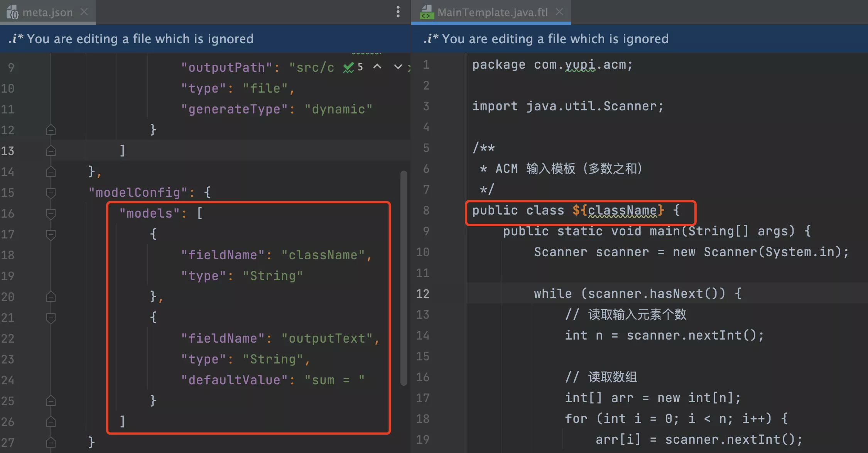Screen dimensions: 868x453
Task: Go to next highlighted problem arrow
Action: pos(398,67)
